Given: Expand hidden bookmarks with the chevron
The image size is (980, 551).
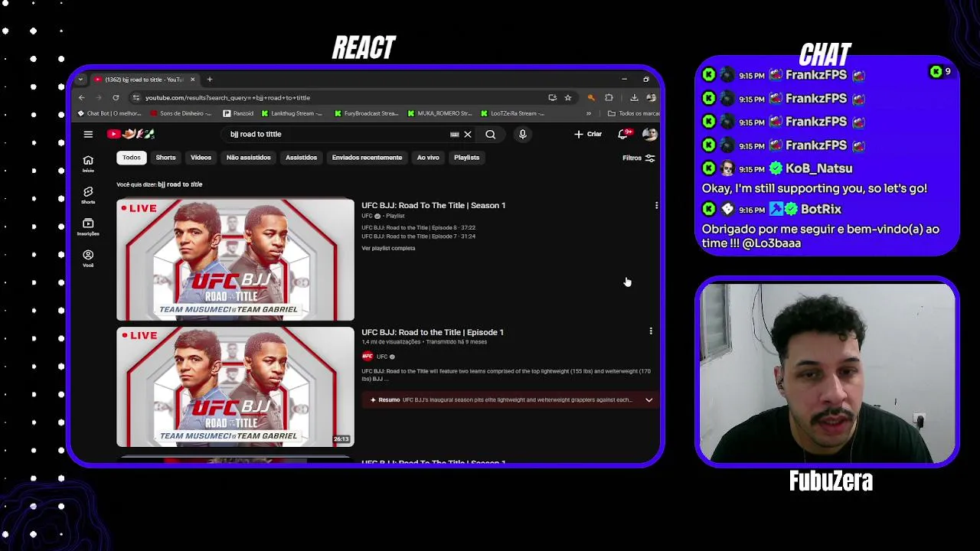Looking at the screenshot, I should click(x=588, y=113).
